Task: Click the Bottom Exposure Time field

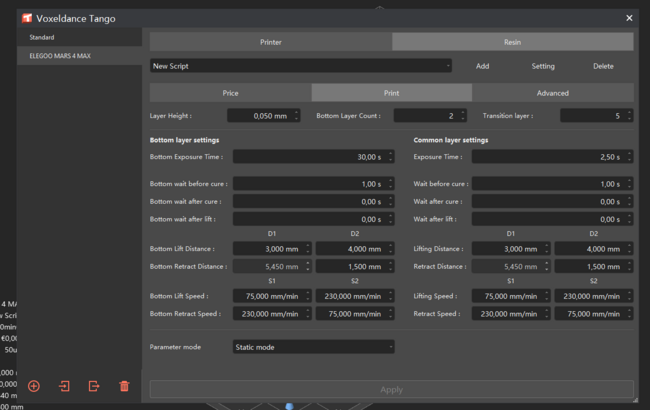Action: (x=310, y=157)
